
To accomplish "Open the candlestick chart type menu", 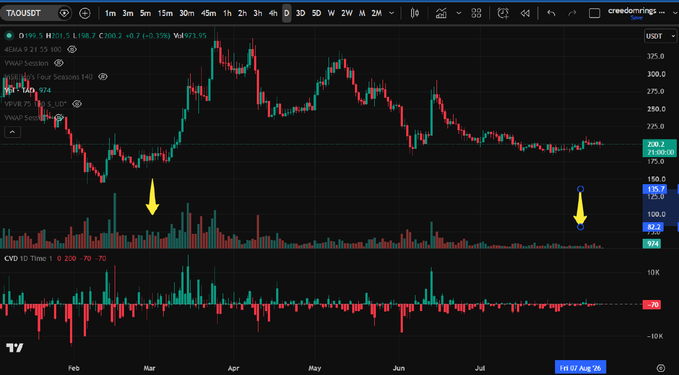I will (x=414, y=13).
